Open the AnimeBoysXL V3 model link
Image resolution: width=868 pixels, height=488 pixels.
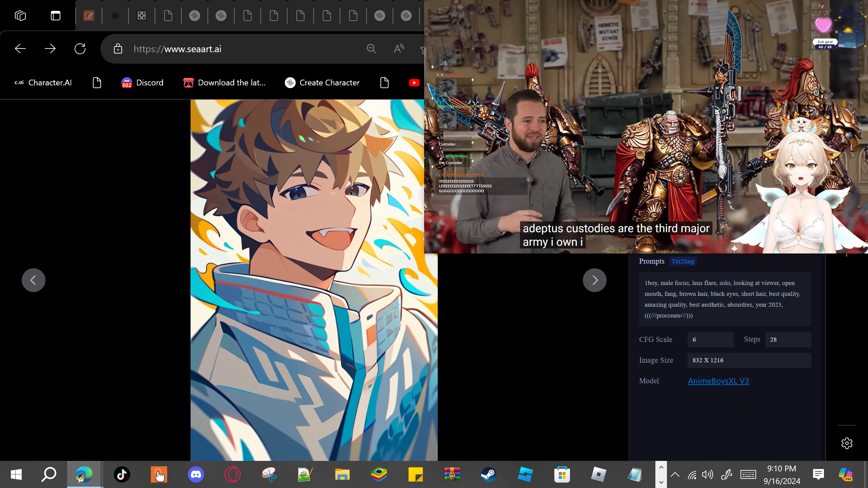(x=718, y=381)
